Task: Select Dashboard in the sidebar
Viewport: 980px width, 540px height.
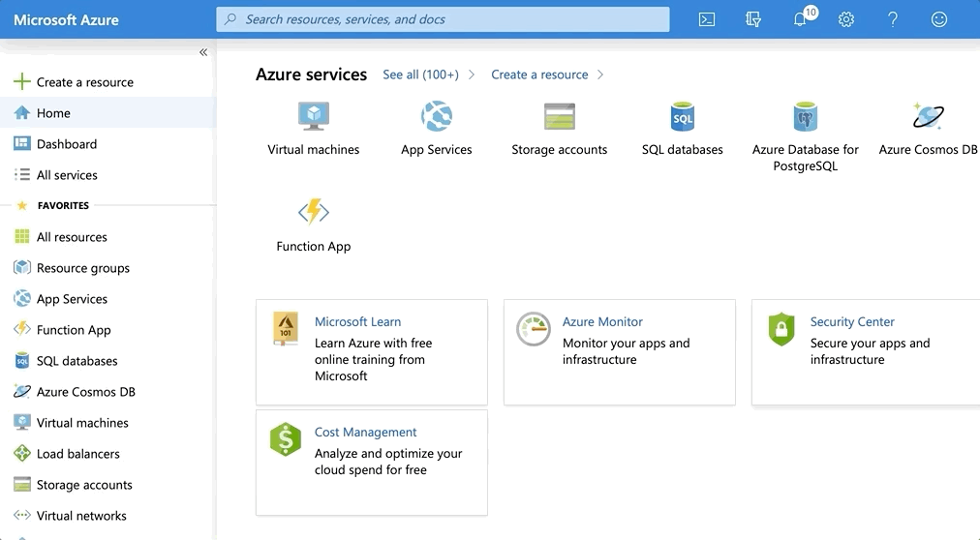Action: point(66,144)
